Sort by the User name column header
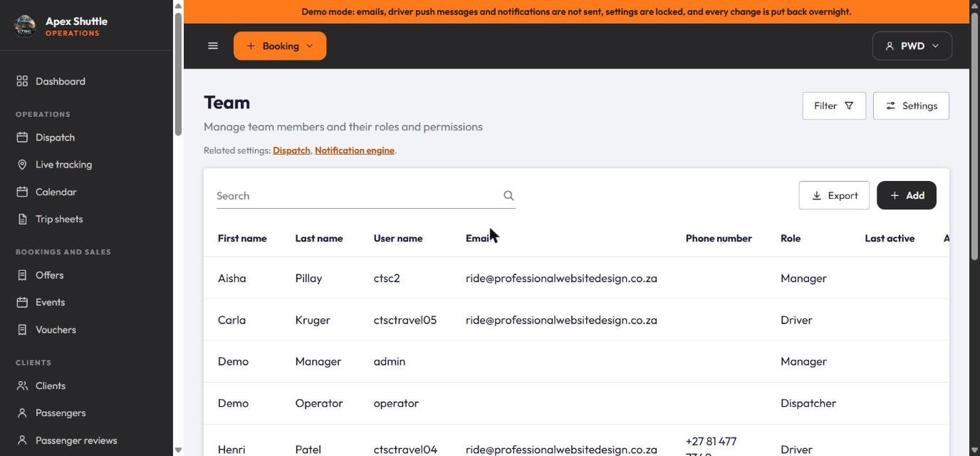 (398, 238)
